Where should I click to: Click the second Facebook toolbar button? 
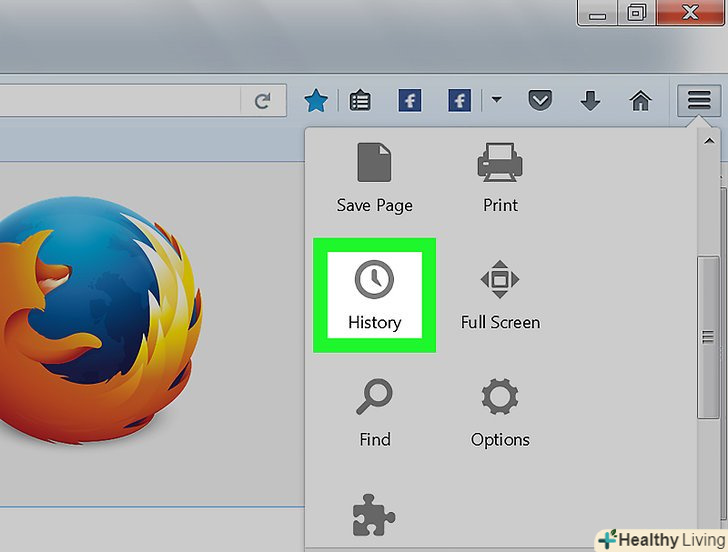(459, 100)
